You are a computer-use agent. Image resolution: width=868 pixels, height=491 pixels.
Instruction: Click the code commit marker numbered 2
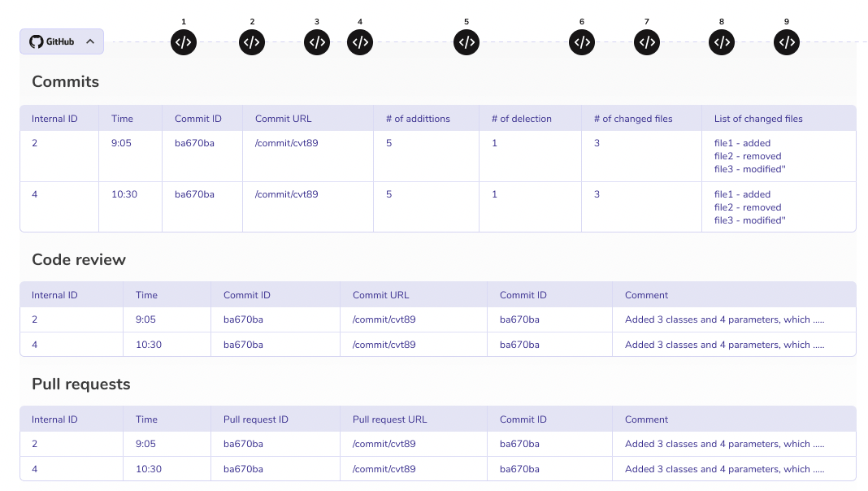point(252,42)
